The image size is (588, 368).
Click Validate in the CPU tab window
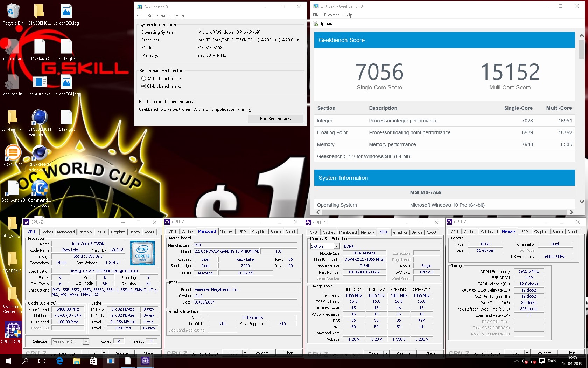[x=121, y=353]
